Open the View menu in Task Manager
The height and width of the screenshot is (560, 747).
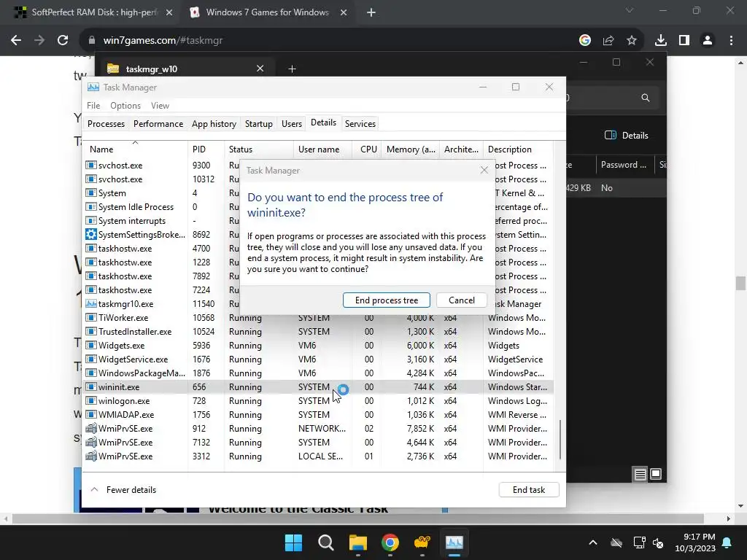coord(160,105)
